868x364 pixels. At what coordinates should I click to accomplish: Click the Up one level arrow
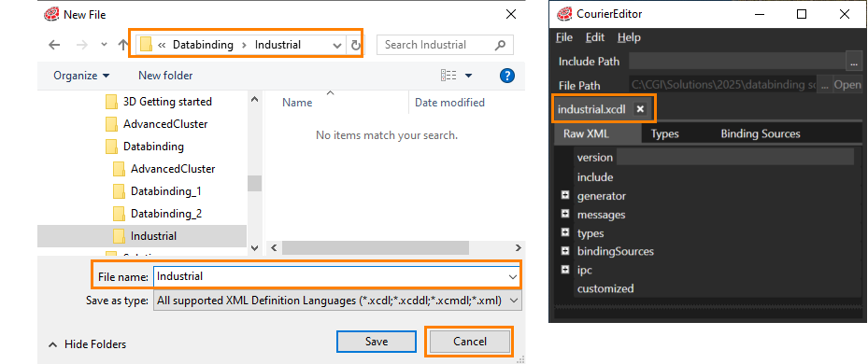click(x=123, y=46)
